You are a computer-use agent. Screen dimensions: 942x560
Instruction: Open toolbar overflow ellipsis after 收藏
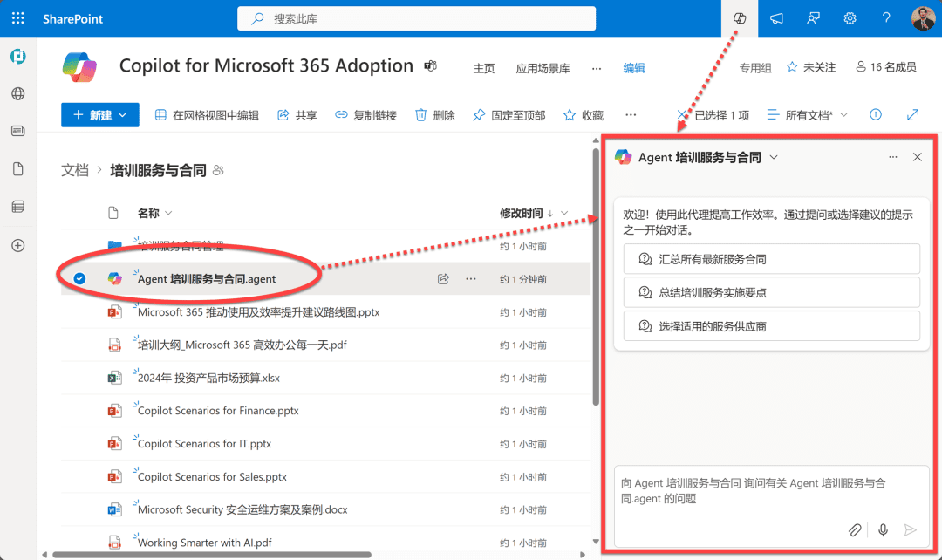click(631, 115)
